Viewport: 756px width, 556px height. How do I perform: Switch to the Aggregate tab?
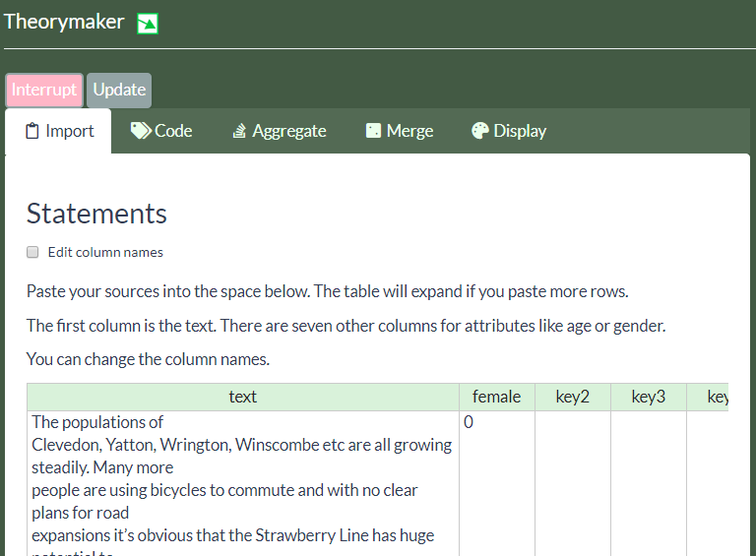click(279, 131)
